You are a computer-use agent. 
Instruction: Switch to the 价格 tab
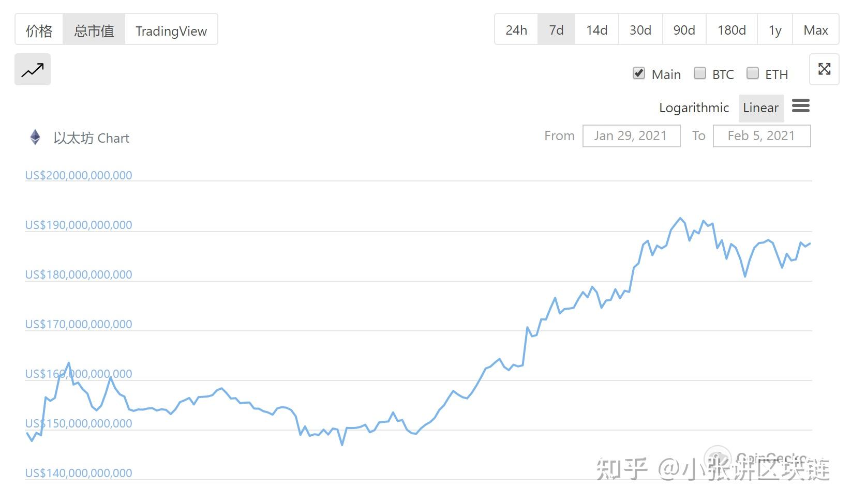[x=39, y=30]
